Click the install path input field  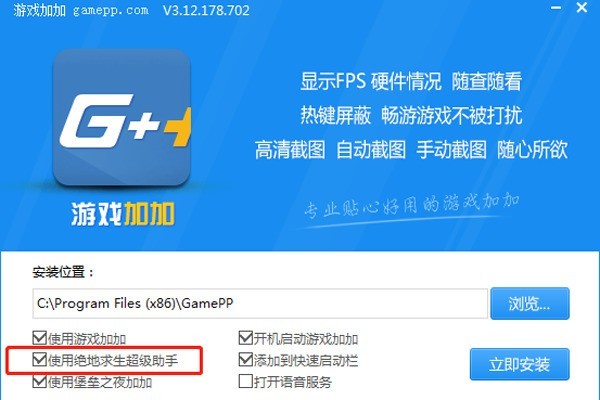tap(260, 304)
